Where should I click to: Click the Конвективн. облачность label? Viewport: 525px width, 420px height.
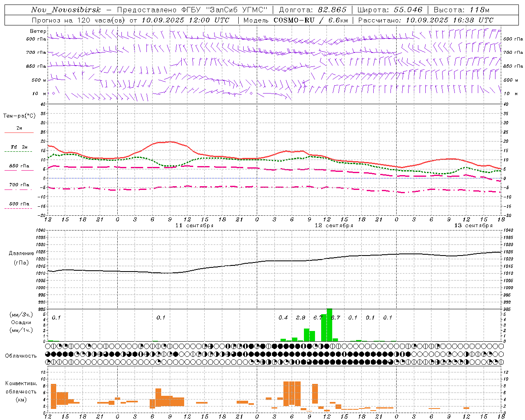[21, 388]
